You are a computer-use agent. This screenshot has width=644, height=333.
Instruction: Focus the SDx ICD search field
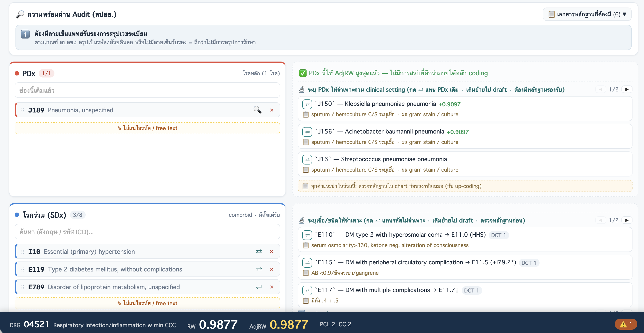[147, 232]
